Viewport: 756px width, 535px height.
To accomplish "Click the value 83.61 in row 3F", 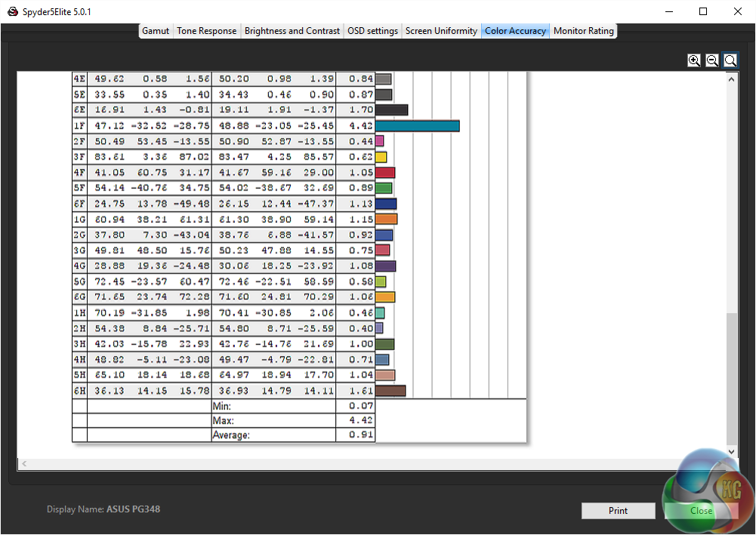I will 110,157.
